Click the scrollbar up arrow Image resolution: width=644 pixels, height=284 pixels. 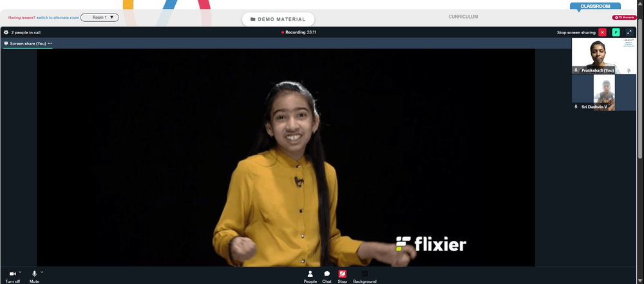[641, 3]
